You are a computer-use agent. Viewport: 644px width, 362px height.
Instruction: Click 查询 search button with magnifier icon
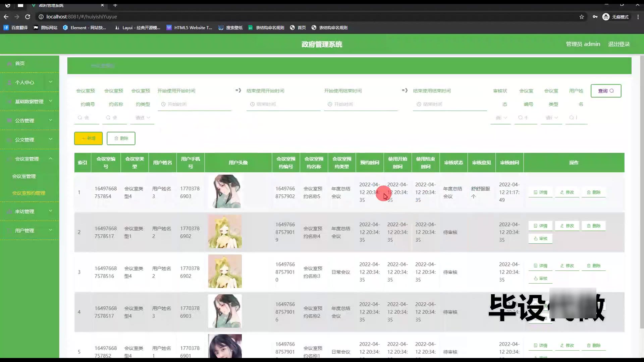coord(606,91)
